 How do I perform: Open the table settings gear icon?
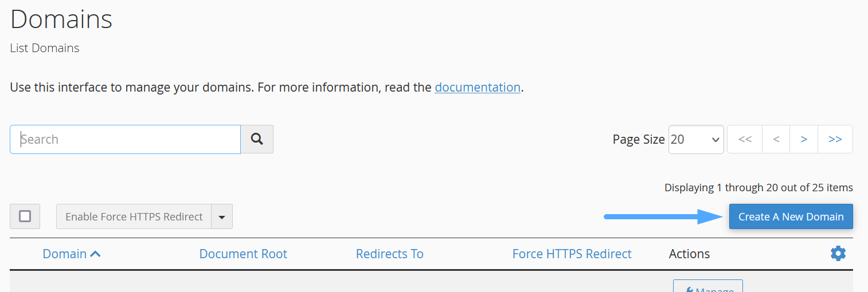point(838,254)
